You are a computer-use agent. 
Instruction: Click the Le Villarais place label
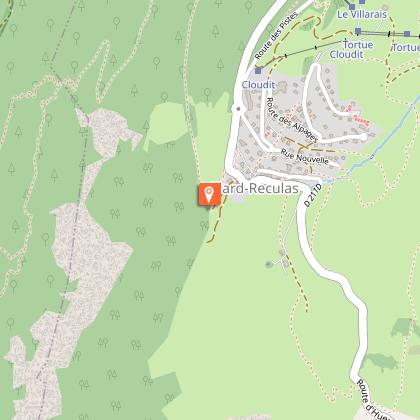pos(362,14)
